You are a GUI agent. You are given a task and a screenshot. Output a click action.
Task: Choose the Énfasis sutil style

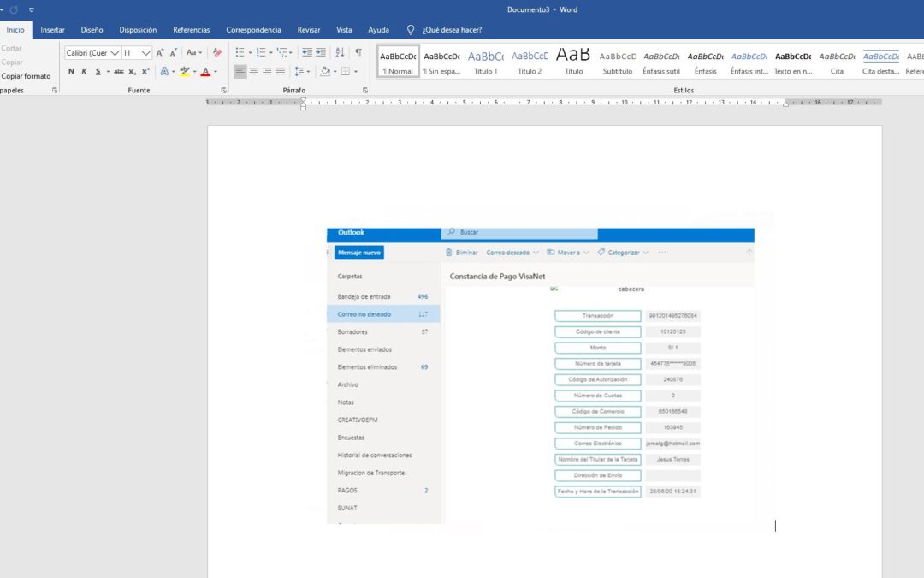click(661, 62)
